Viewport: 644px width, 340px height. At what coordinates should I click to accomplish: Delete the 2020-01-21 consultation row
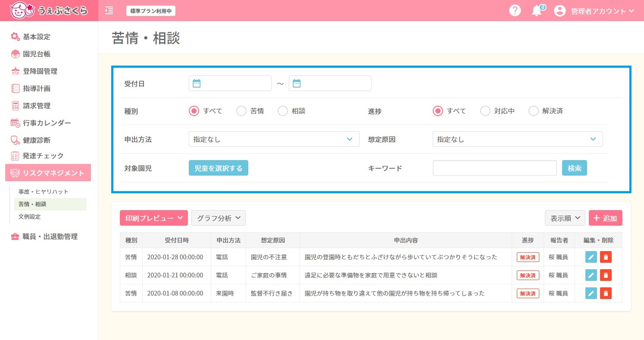tap(606, 275)
